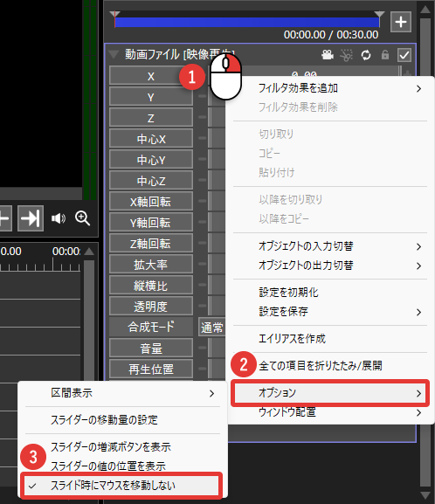
Task: Click the camera control icon in object header
Action: tap(328, 55)
